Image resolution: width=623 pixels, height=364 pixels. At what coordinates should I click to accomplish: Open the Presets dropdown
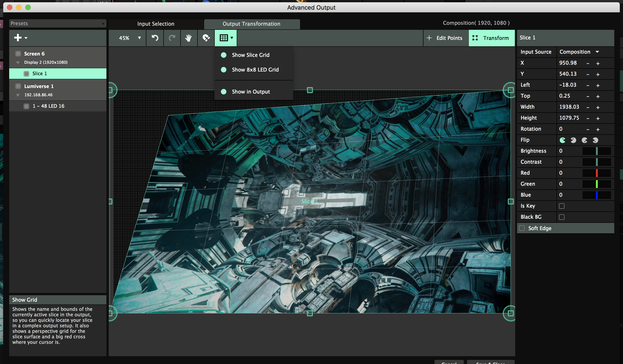click(57, 23)
